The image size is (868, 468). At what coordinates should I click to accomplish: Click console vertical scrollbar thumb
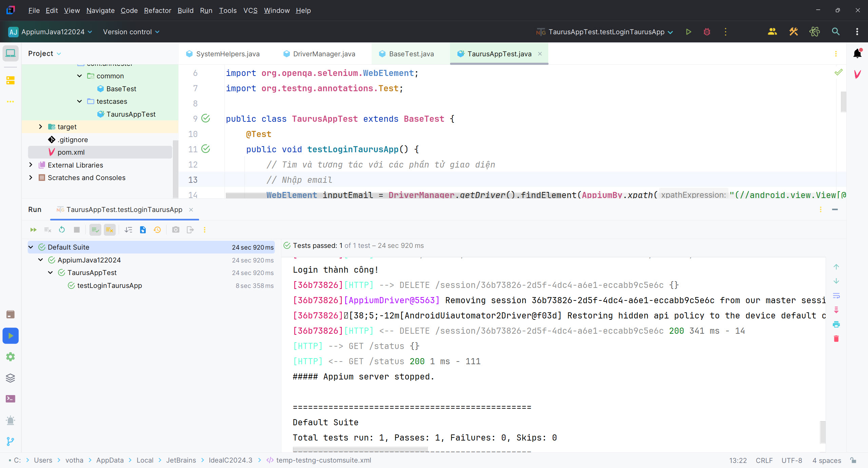coord(823,432)
